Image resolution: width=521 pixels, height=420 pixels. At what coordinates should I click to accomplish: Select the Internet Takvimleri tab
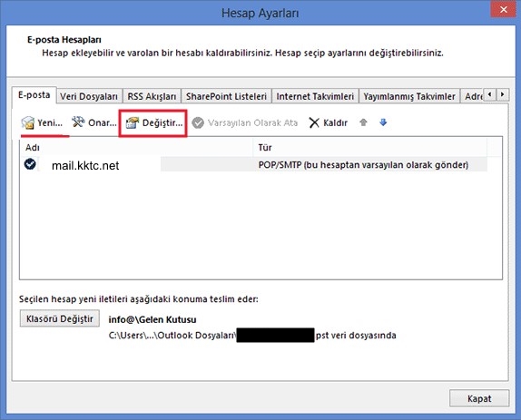[x=315, y=96]
